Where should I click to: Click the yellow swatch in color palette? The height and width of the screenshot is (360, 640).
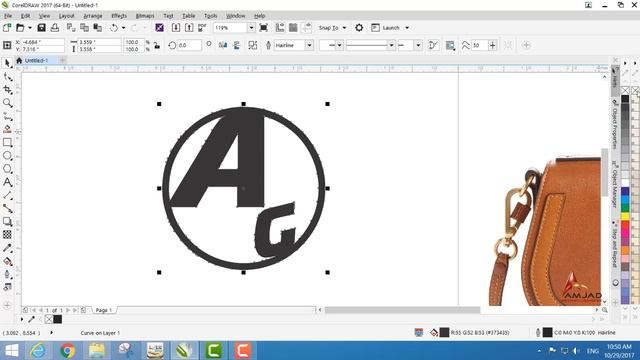coord(625,216)
